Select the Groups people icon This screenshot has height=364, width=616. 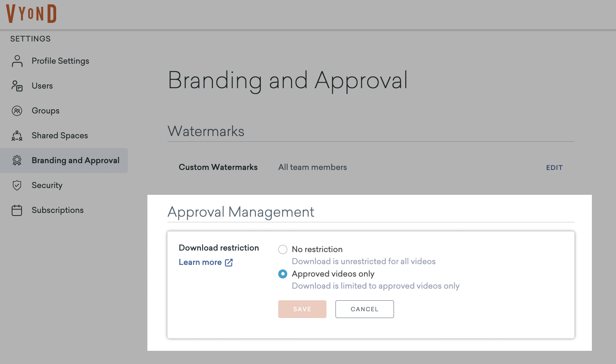click(17, 110)
